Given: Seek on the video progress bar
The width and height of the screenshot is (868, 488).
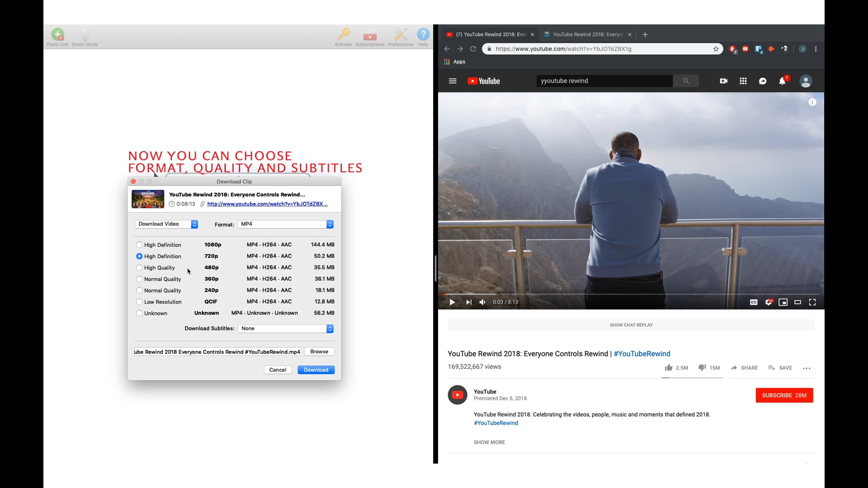Looking at the screenshot, I should [631, 294].
